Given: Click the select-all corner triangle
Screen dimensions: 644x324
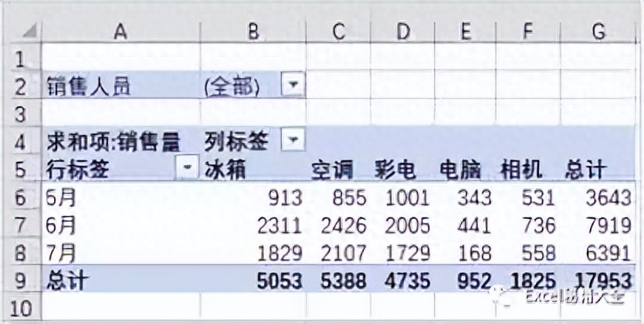Looking at the screenshot, I should coord(29,31).
